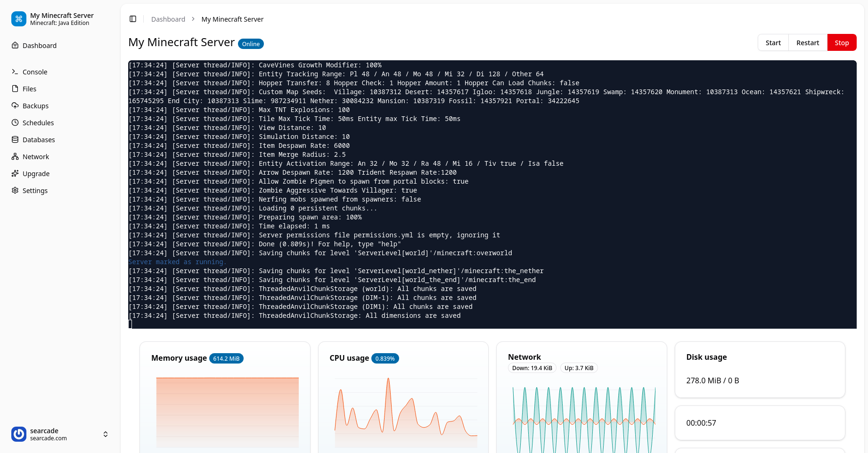Toggle the sidebar panel icon
Image resolution: width=868 pixels, height=453 pixels.
133,19
